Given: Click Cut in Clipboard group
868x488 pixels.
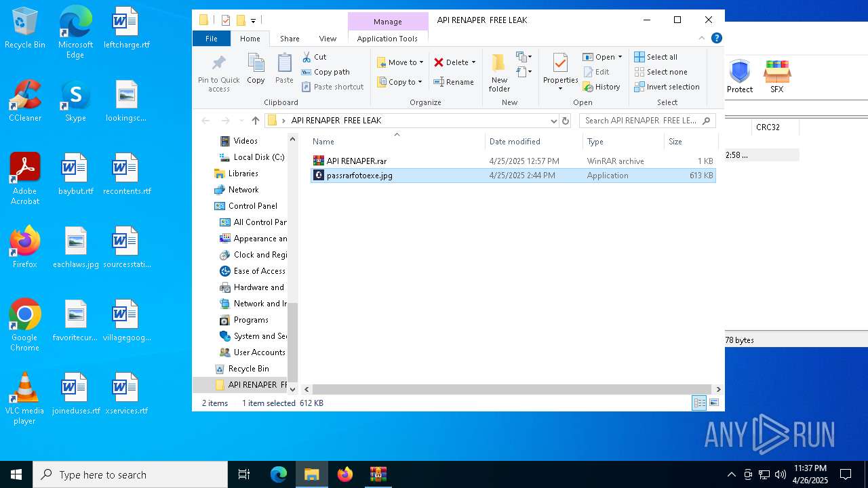Looking at the screenshot, I should (314, 57).
